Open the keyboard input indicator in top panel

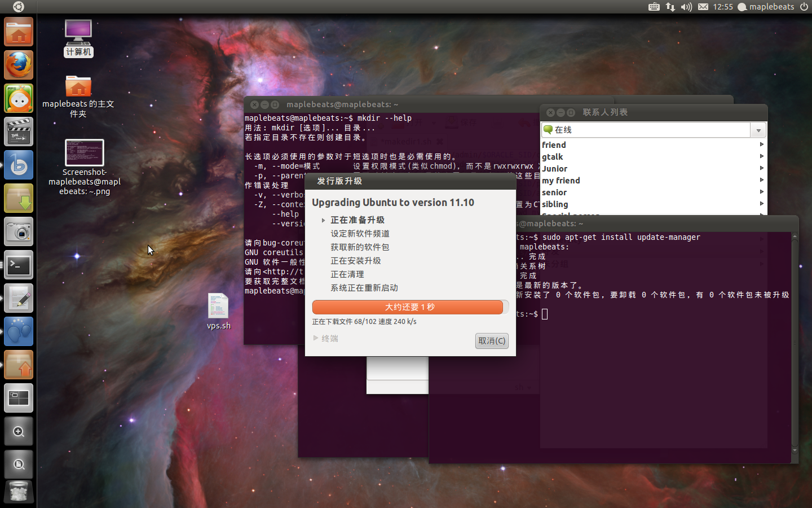coord(654,7)
